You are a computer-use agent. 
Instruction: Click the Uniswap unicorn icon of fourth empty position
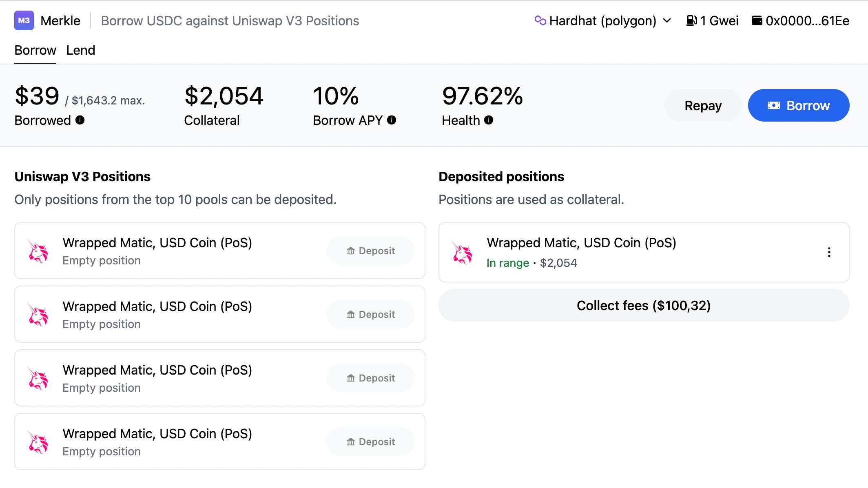point(38,441)
